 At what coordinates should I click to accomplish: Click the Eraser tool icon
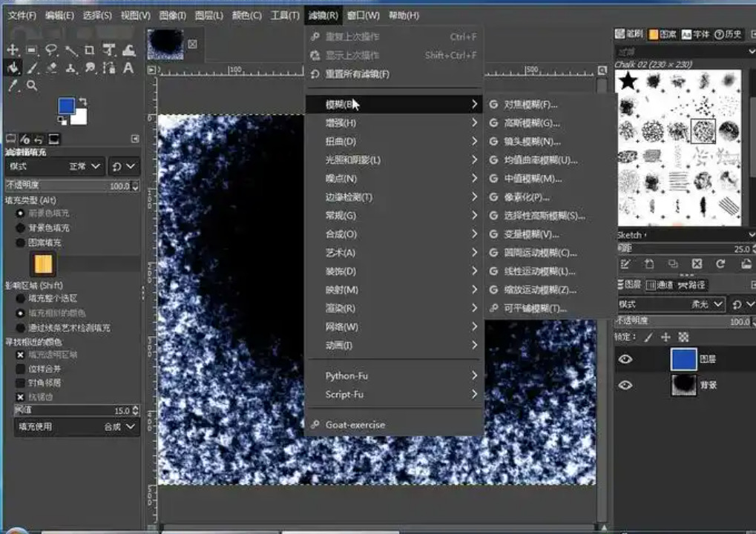[51, 68]
